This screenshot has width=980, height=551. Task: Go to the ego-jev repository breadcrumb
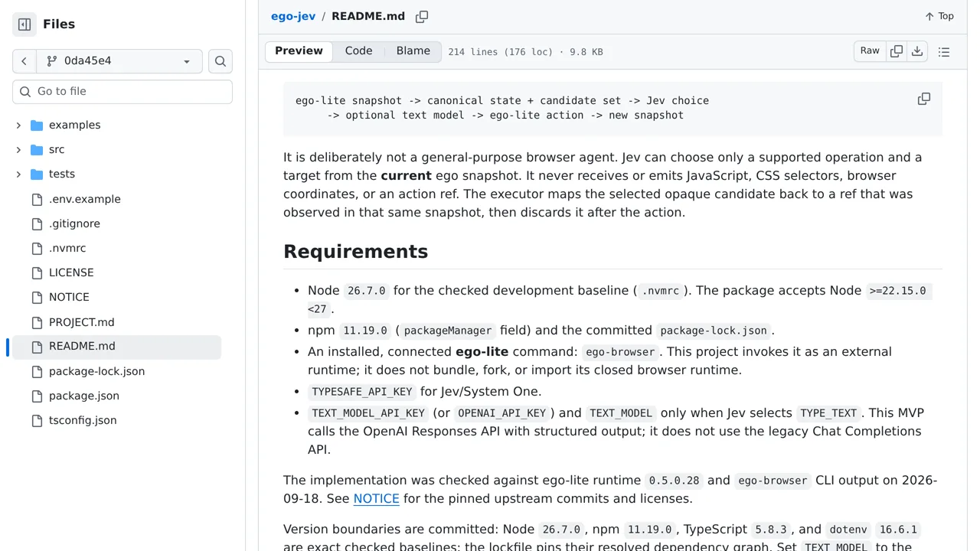(x=293, y=16)
